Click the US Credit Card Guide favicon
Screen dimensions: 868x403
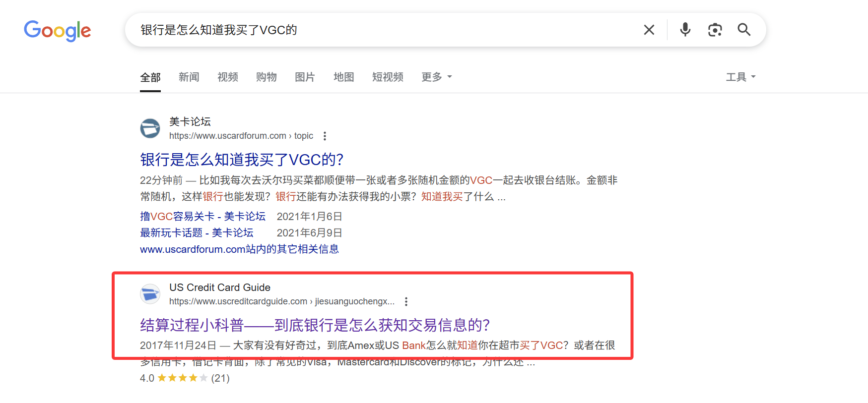[150, 294]
